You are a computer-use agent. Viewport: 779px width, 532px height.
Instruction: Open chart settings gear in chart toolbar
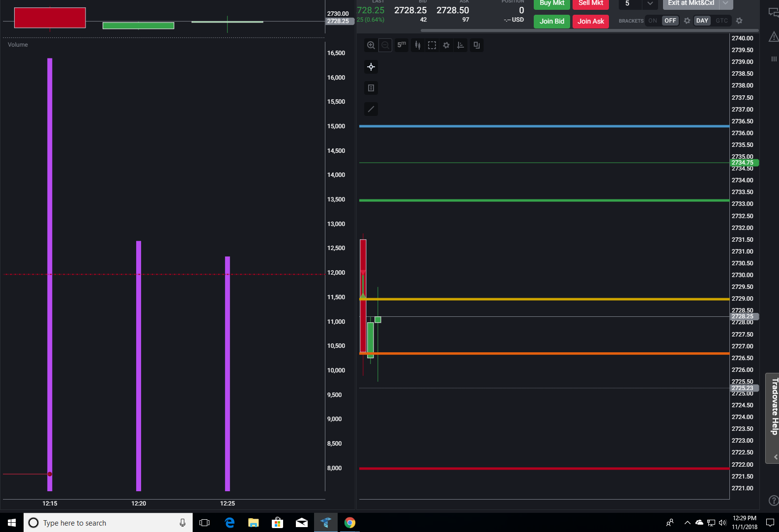coord(446,45)
